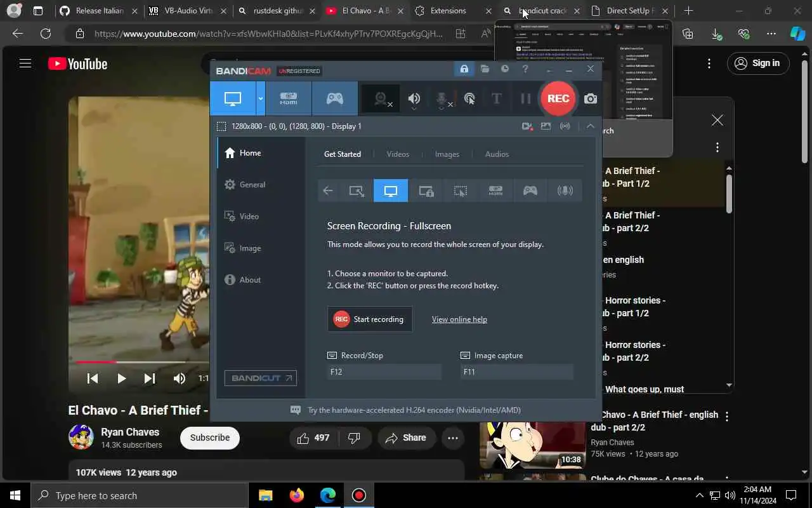812x508 pixels.
Task: Switch to game recording mode in top toolbar
Action: 334,98
